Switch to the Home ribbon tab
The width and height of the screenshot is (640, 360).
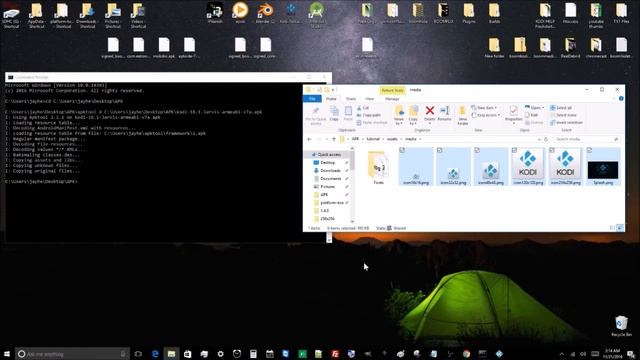331,99
